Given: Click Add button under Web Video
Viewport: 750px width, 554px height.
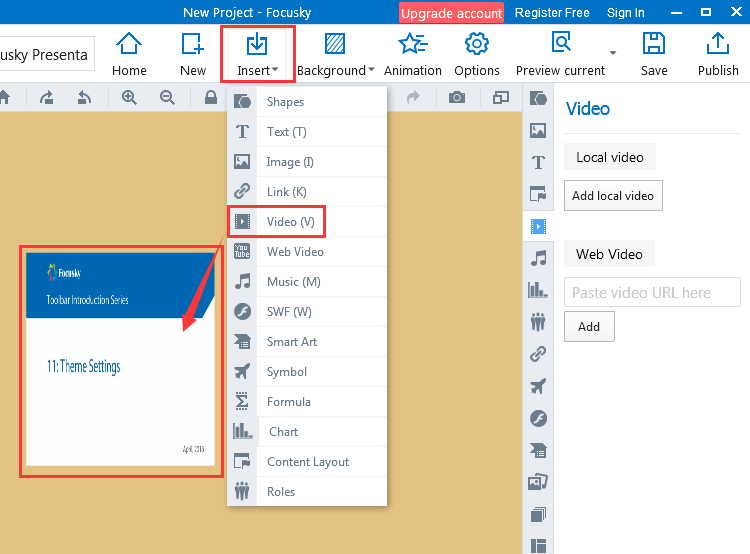Looking at the screenshot, I should pyautogui.click(x=589, y=327).
